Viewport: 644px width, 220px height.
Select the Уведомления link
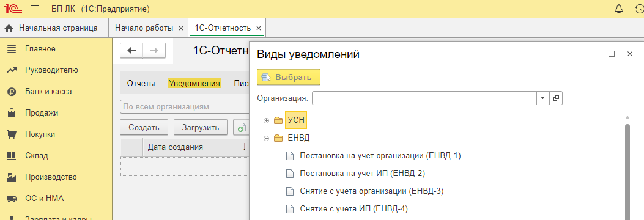[x=194, y=83]
